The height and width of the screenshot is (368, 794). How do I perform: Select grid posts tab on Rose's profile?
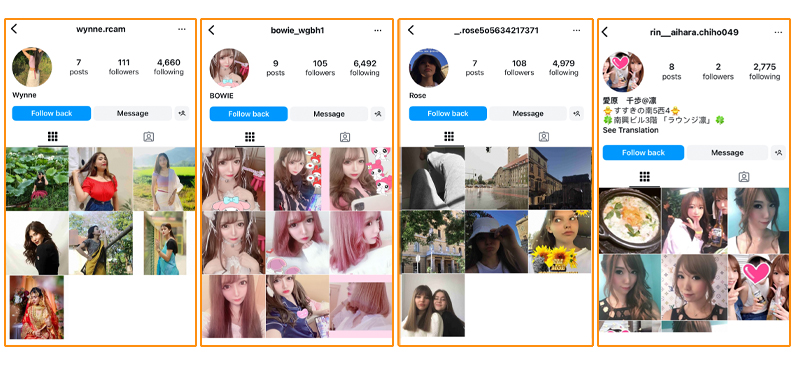click(x=449, y=136)
